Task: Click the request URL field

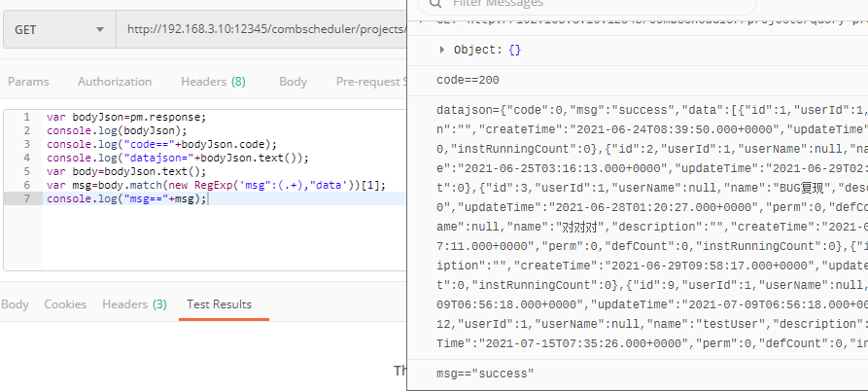Action: 261,29
